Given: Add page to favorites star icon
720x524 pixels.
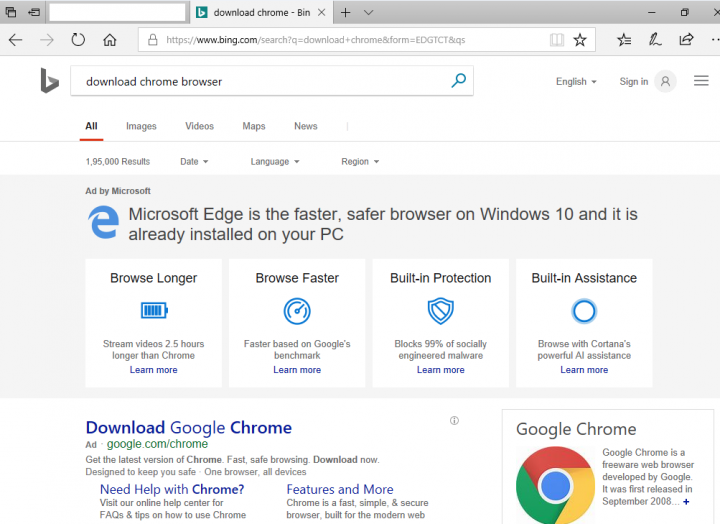Looking at the screenshot, I should click(x=580, y=40).
